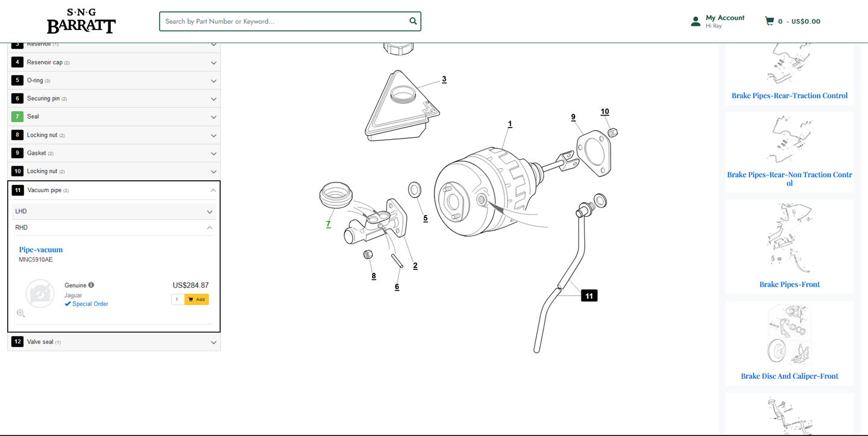Open Brake Pipes-Front diagram link

pyautogui.click(x=789, y=284)
